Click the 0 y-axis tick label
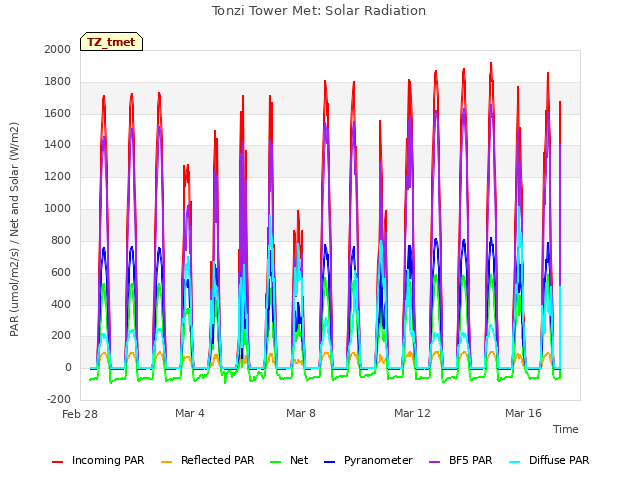Viewport: 640px width, 480px height. point(68,367)
